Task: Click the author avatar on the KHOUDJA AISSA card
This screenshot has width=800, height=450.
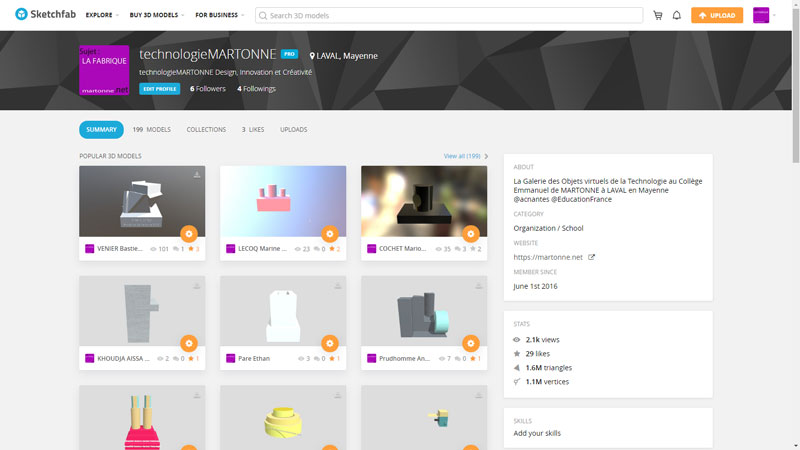Action: [89, 359]
